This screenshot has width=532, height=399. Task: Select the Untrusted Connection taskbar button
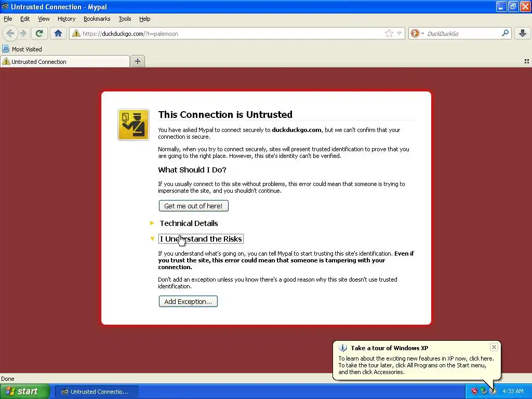[96, 392]
